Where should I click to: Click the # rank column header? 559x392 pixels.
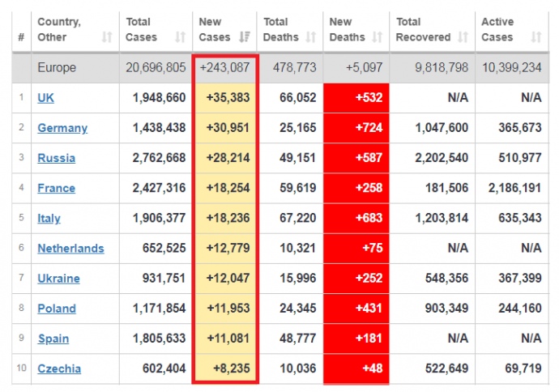(21, 37)
